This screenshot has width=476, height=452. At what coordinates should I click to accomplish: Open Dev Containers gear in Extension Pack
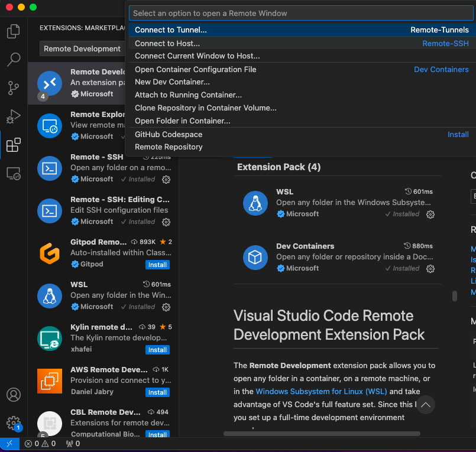pos(430,269)
